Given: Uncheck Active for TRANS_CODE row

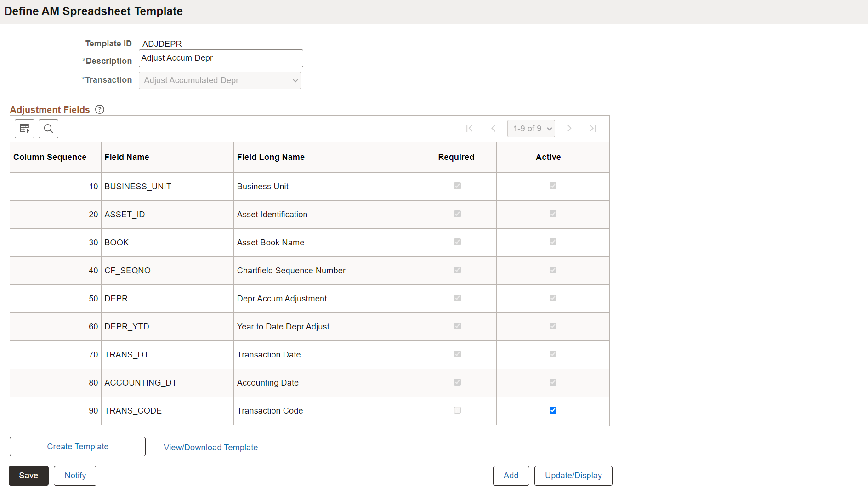Looking at the screenshot, I should [x=553, y=410].
